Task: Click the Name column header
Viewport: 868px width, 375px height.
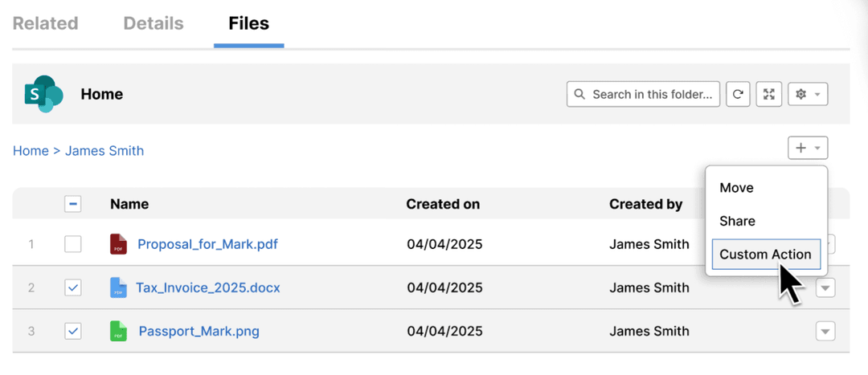Action: [129, 204]
